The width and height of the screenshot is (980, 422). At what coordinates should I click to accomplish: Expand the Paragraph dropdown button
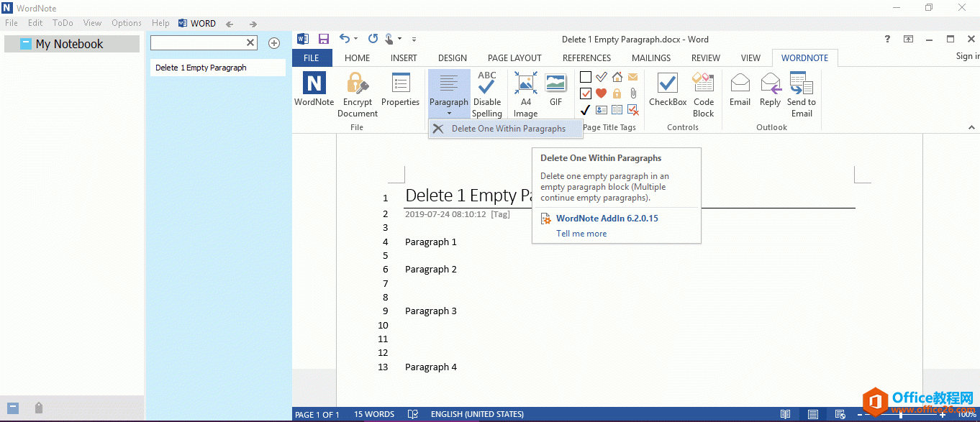tap(449, 113)
